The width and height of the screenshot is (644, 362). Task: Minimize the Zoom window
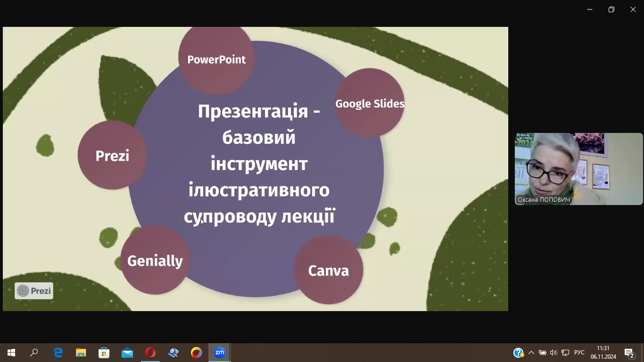coord(590,9)
